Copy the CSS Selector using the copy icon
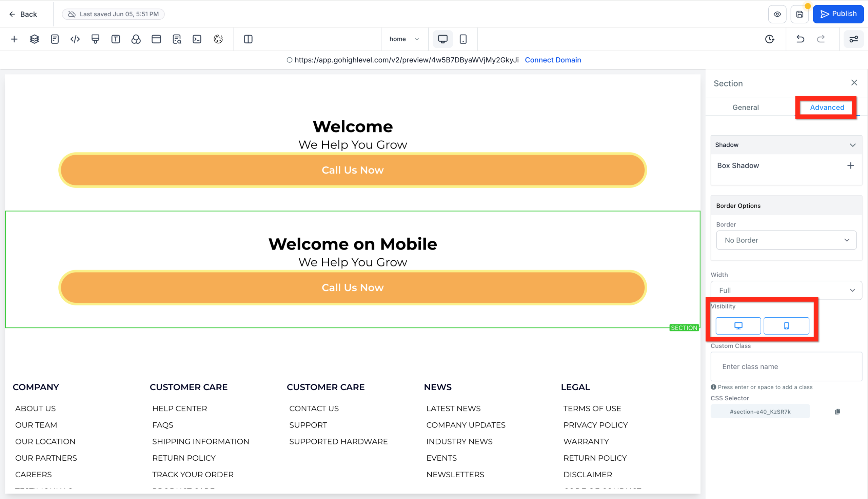The width and height of the screenshot is (868, 499). pyautogui.click(x=837, y=411)
